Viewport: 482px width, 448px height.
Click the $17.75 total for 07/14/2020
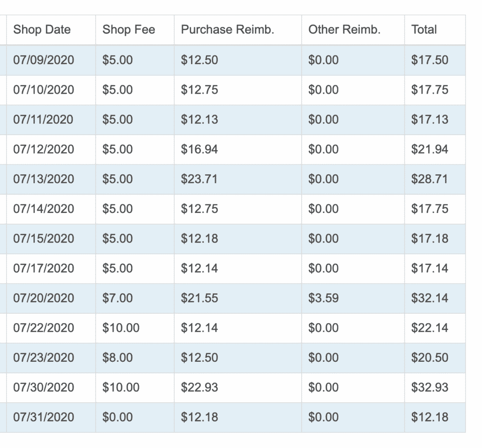(430, 209)
